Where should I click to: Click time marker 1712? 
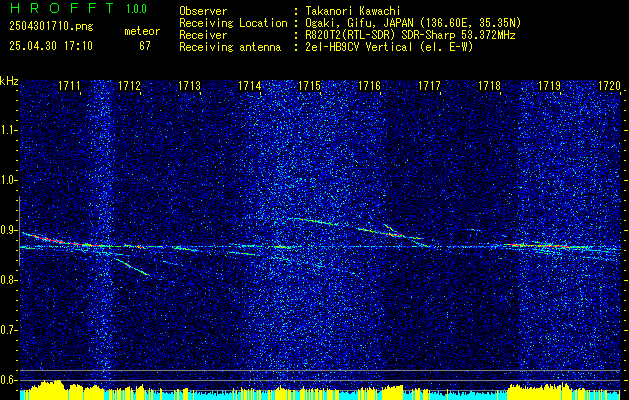[129, 85]
